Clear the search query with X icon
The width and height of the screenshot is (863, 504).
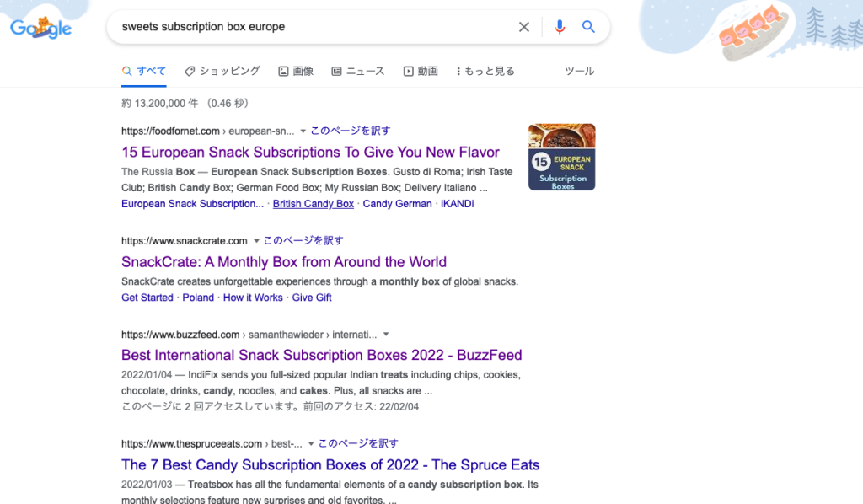(524, 26)
